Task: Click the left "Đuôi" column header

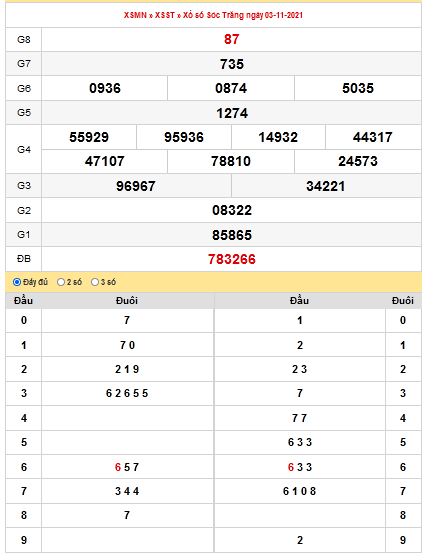Action: tap(127, 301)
